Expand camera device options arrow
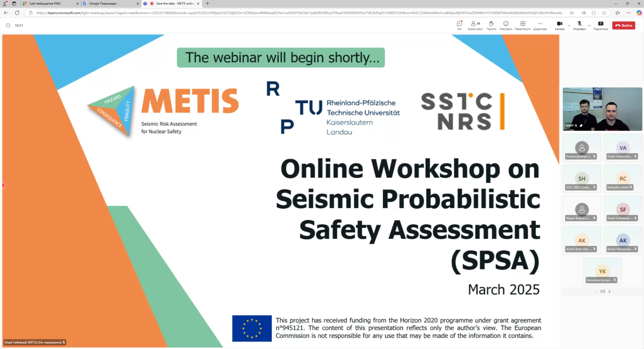The image size is (644, 349). [569, 25]
